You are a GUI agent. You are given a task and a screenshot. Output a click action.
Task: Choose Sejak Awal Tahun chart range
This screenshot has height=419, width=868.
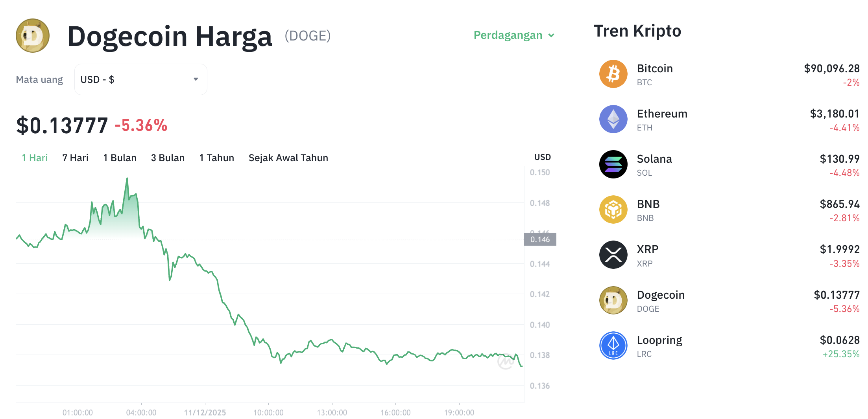pos(288,158)
